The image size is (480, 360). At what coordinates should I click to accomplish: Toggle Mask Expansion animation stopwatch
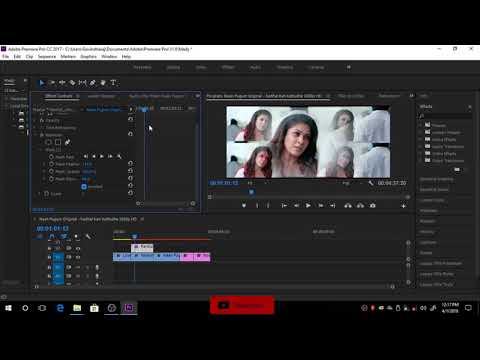[x=51, y=179]
